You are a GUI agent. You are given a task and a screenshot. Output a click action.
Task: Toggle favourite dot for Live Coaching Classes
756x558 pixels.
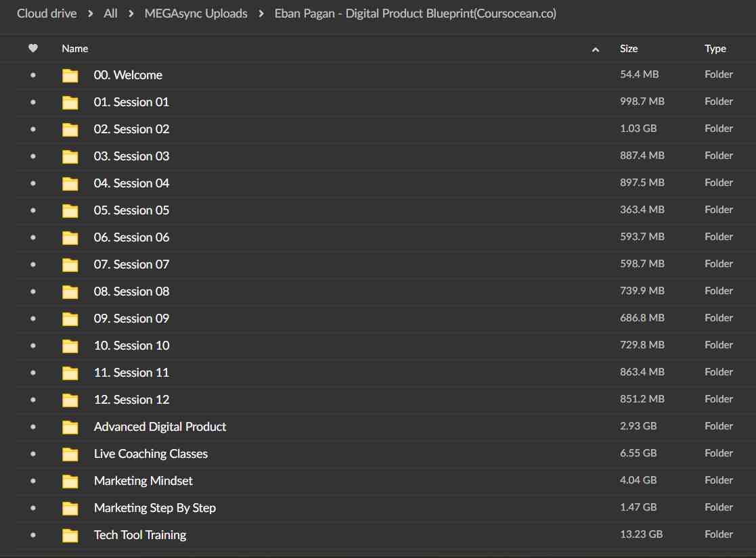click(32, 454)
